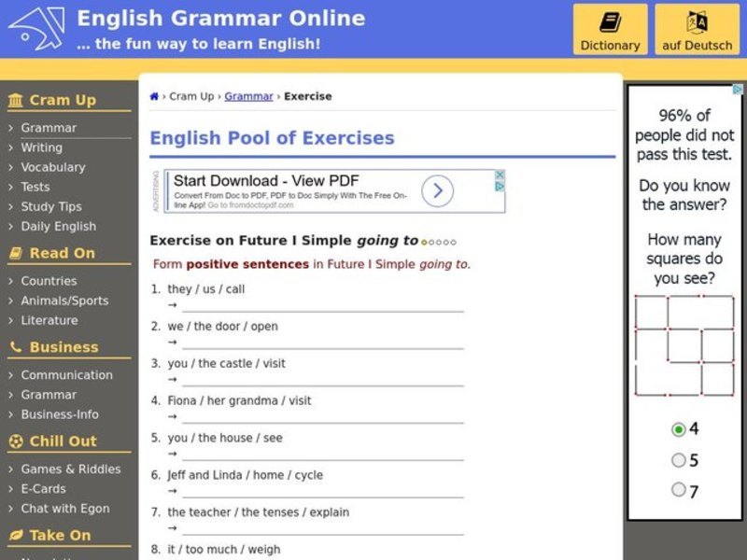Viewport: 747px width, 560px height.
Task: Click the Business phone icon
Action: click(x=16, y=347)
